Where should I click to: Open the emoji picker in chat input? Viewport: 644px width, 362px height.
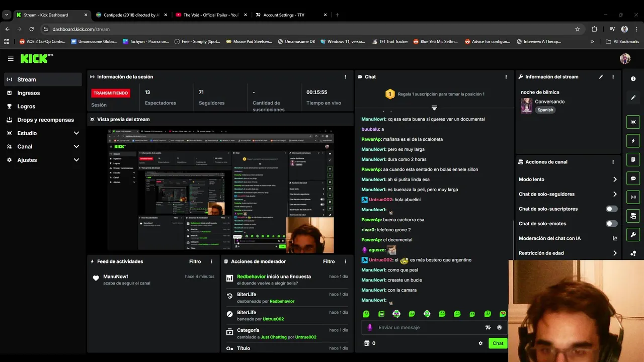pos(499,327)
